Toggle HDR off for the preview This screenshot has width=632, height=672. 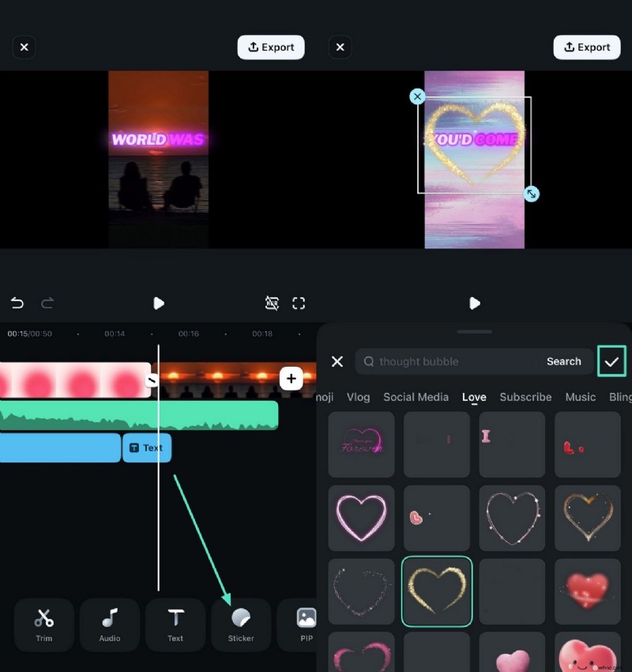tap(272, 303)
